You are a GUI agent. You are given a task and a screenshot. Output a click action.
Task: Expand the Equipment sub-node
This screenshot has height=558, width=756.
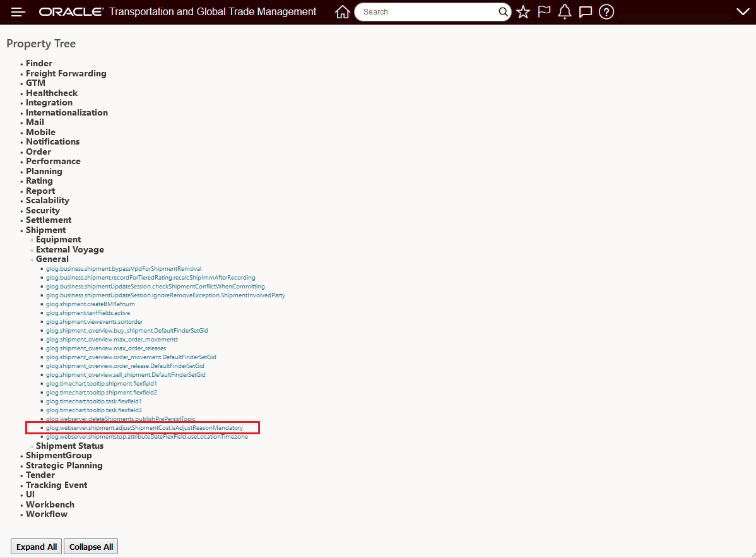click(x=58, y=240)
